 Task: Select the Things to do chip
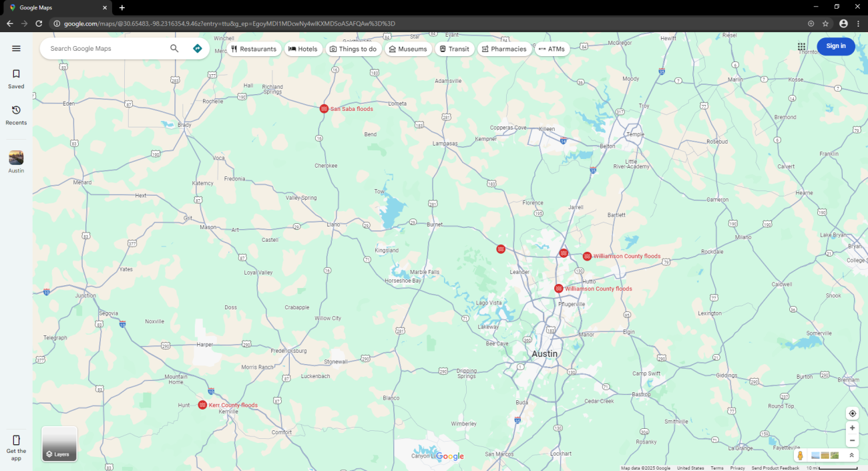(x=353, y=49)
